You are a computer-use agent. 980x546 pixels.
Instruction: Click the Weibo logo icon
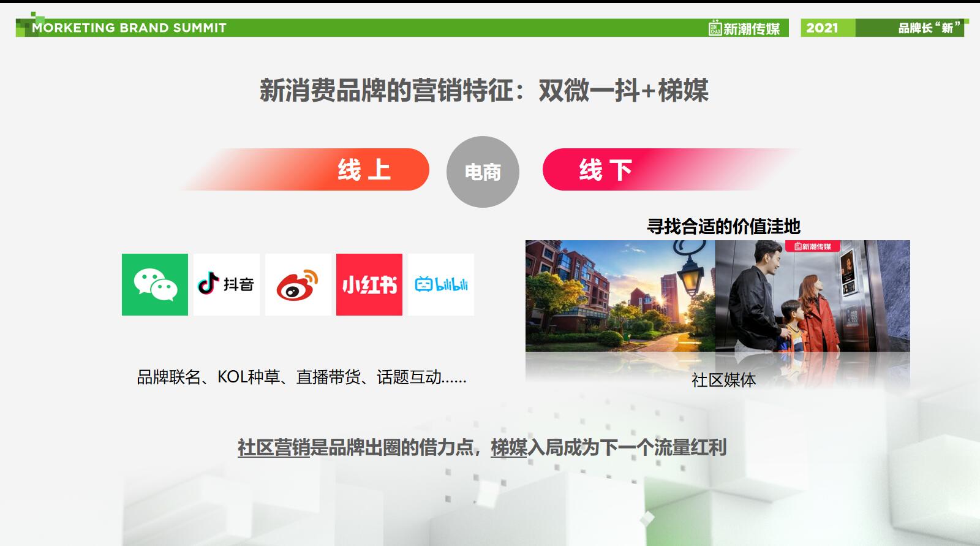pos(298,284)
